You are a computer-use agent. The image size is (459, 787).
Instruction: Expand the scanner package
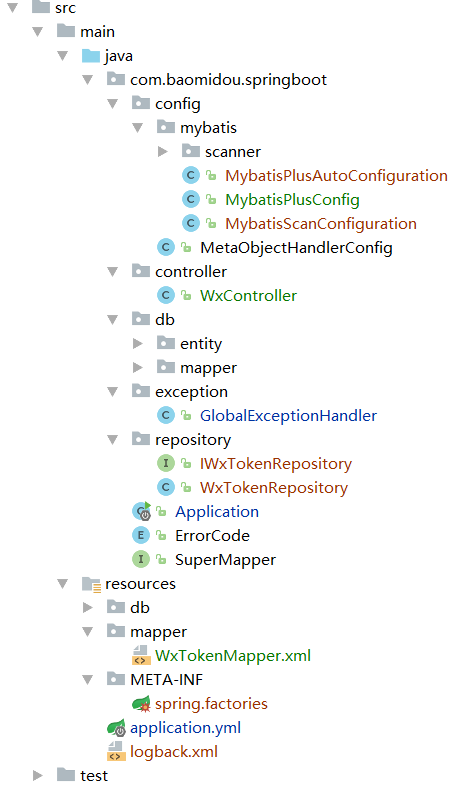tap(163, 151)
